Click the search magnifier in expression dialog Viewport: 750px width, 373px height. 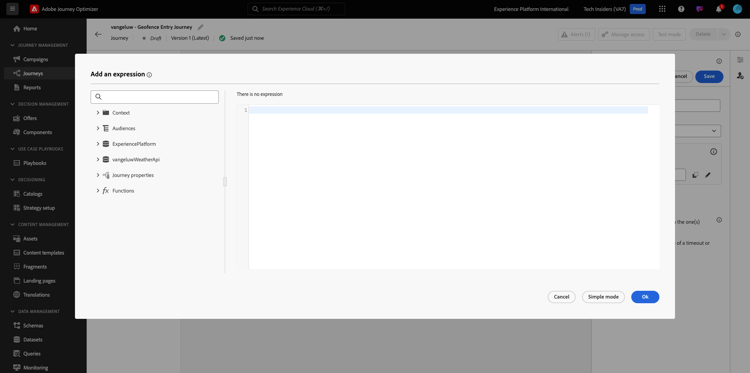pyautogui.click(x=99, y=97)
